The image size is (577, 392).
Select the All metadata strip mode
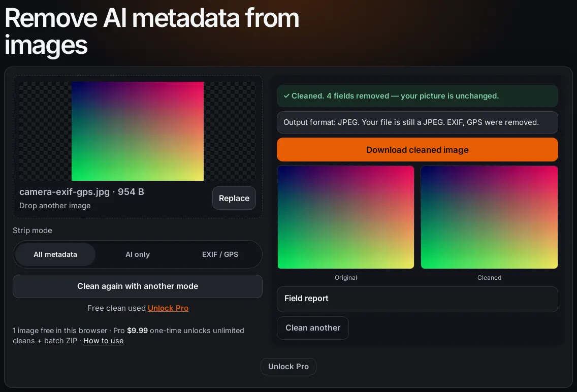(x=55, y=254)
